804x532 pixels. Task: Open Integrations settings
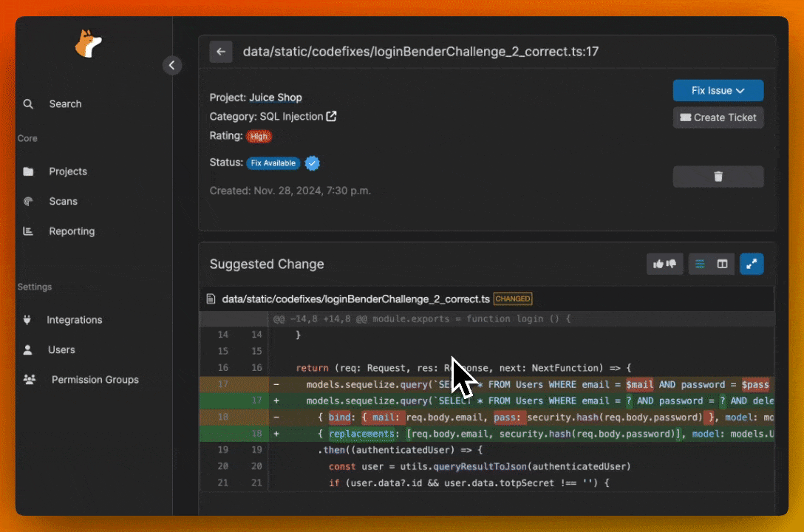(74, 320)
